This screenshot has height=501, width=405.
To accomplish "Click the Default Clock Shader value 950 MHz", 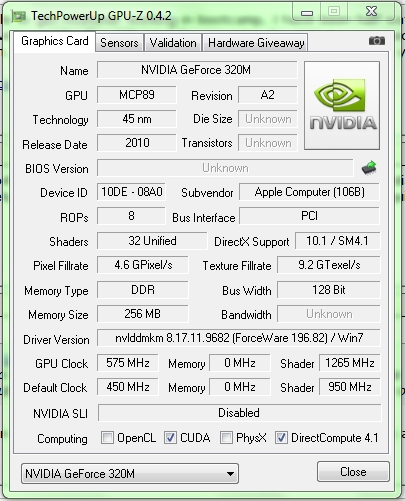I will tap(350, 387).
